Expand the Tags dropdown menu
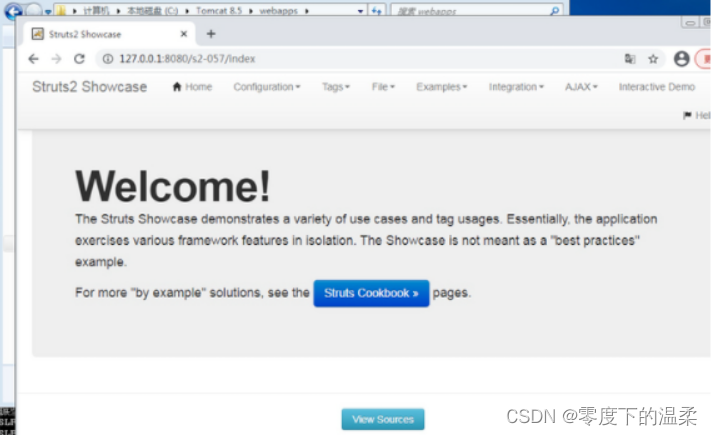 [x=336, y=87]
